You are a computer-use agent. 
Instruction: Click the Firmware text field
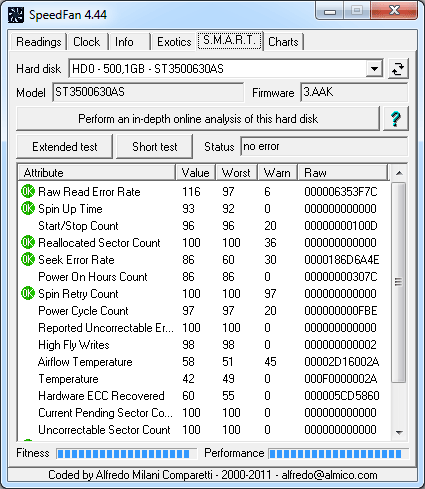click(354, 92)
